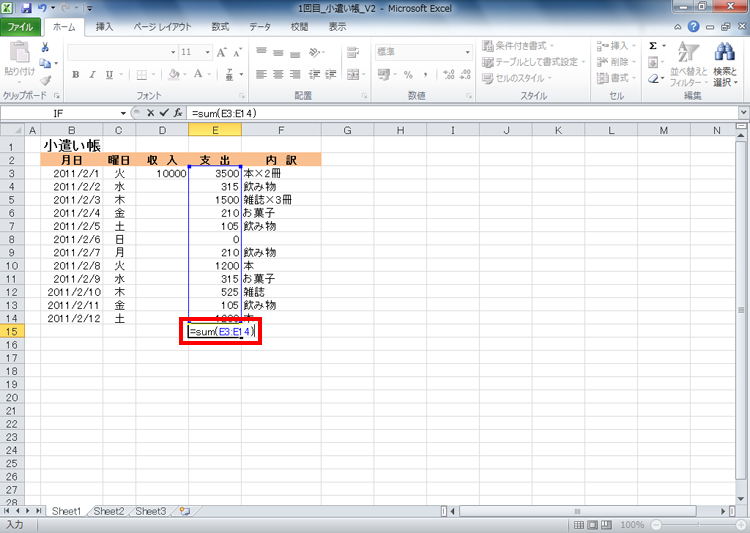Click the percent style icon
Image resolution: width=750 pixels, height=533 pixels.
[408, 75]
